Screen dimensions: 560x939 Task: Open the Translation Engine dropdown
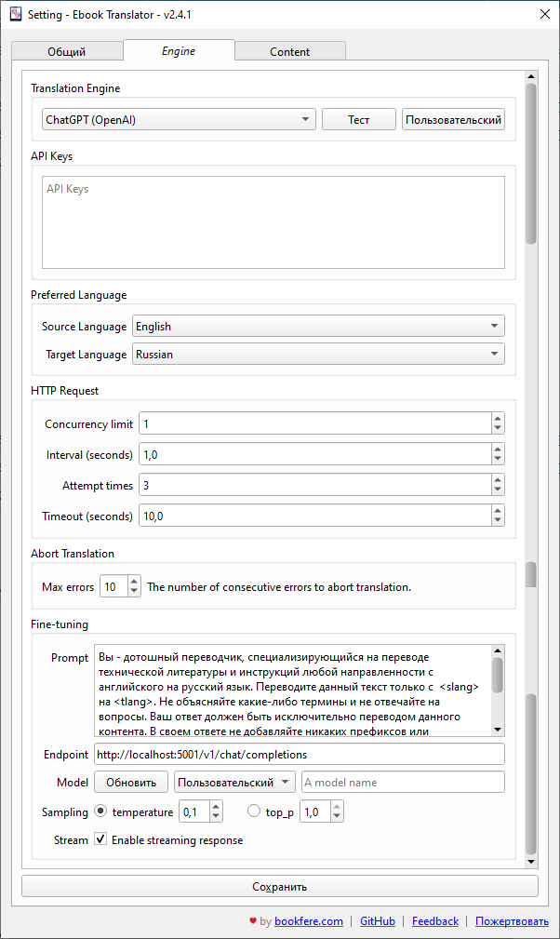(x=179, y=120)
